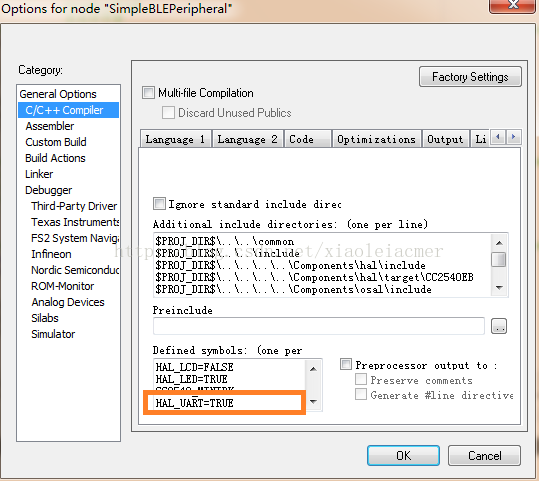Choose Custom Build category
539x481 pixels.
[x=56, y=142]
